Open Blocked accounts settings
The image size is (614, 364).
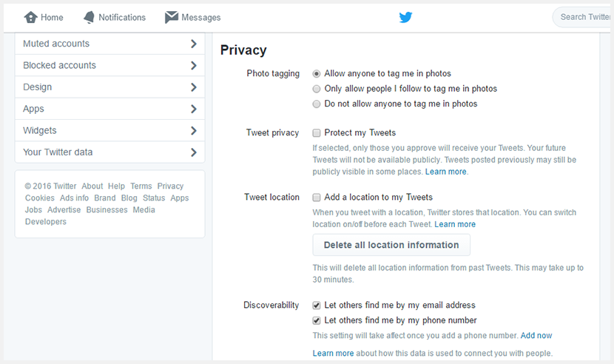pyautogui.click(x=109, y=65)
